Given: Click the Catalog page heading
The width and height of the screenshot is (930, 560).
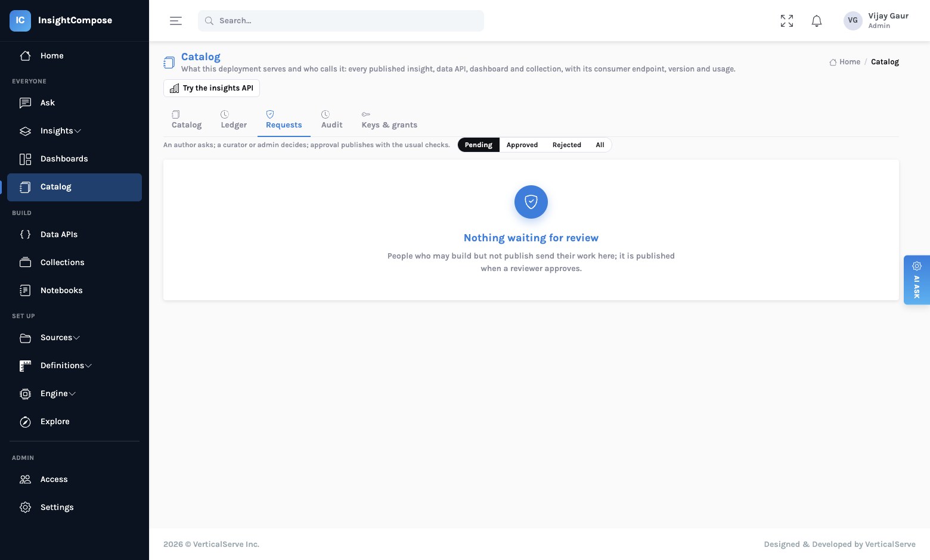Looking at the screenshot, I should (201, 57).
